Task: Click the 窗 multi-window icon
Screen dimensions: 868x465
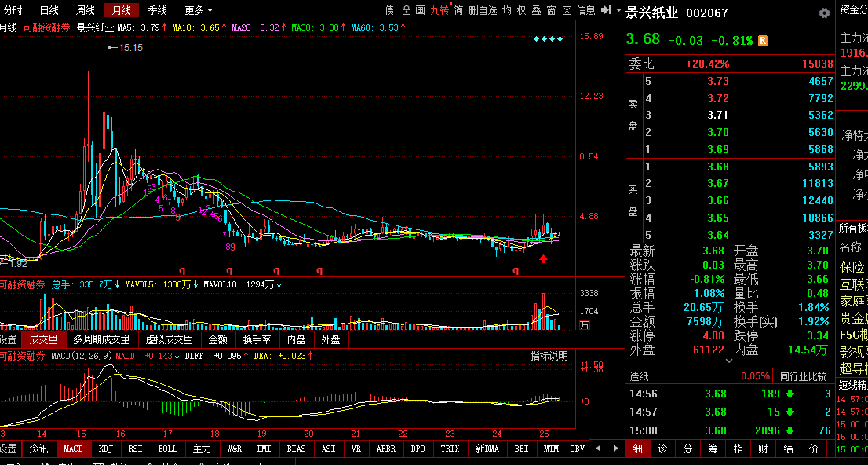Action: (552, 10)
